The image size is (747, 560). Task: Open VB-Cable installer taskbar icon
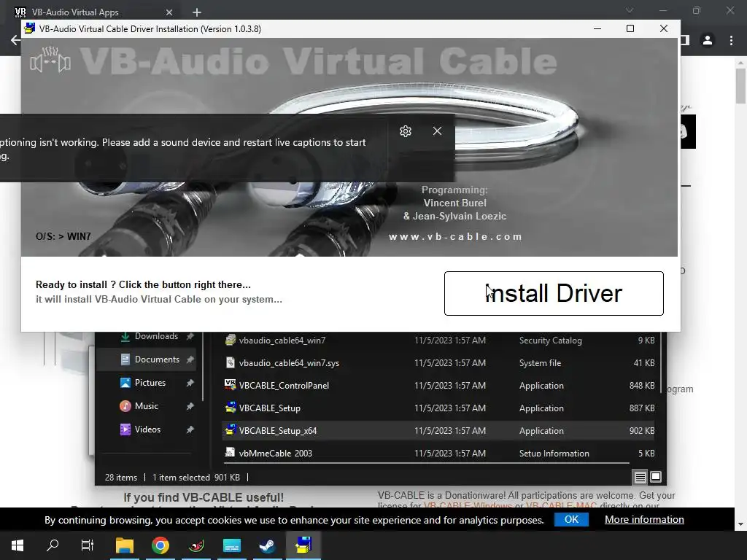click(x=303, y=545)
